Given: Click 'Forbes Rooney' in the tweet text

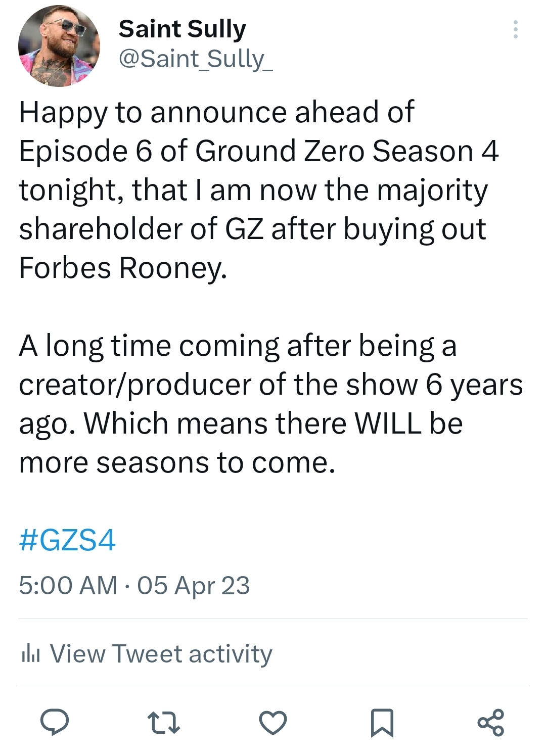Looking at the screenshot, I should (x=122, y=267).
